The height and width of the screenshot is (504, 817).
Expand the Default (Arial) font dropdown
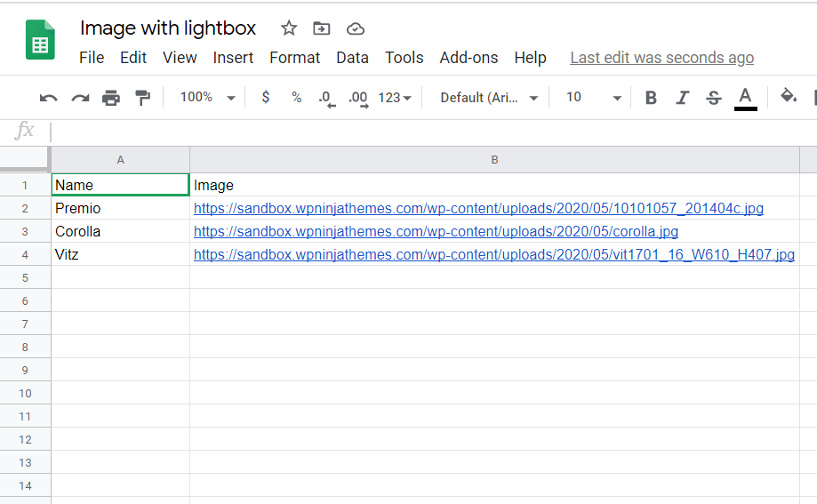pos(489,98)
